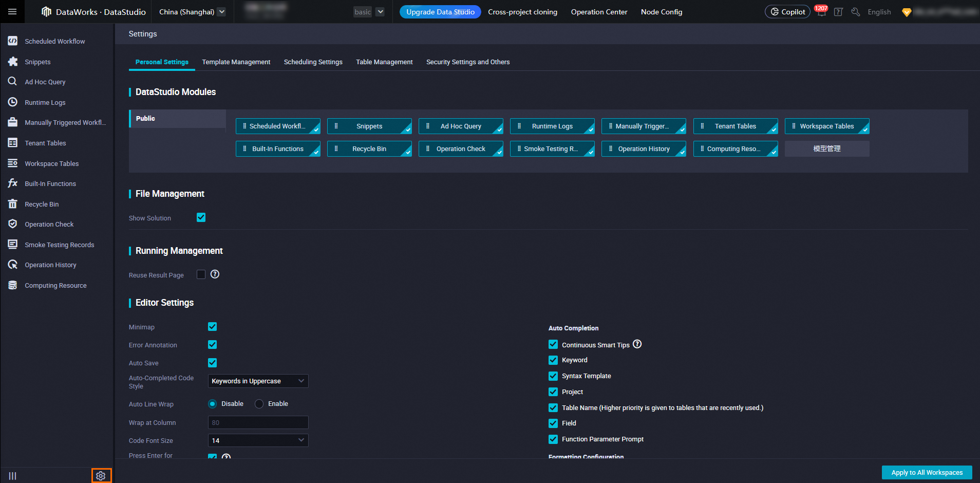The image size is (980, 483).
Task: Go to Operation Center
Action: click(599, 12)
